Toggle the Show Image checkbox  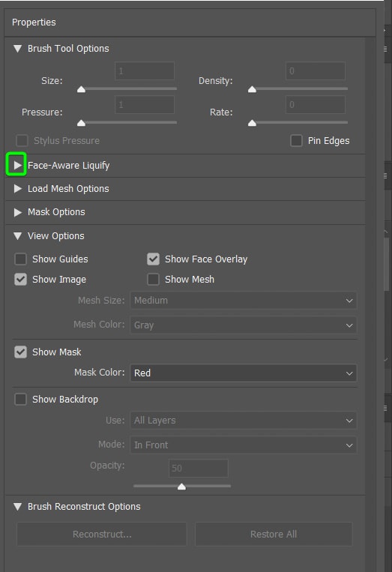tap(20, 280)
